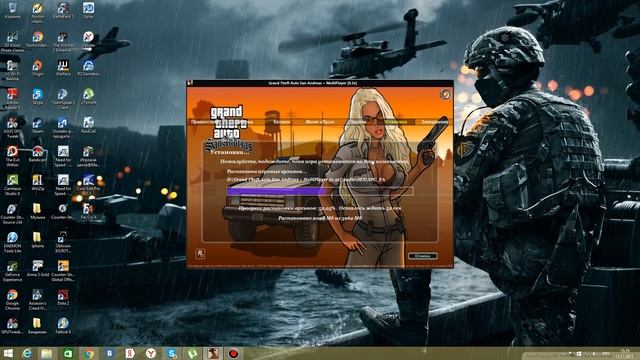Open the Far Cry 4 desktop shortcut

click(x=88, y=211)
